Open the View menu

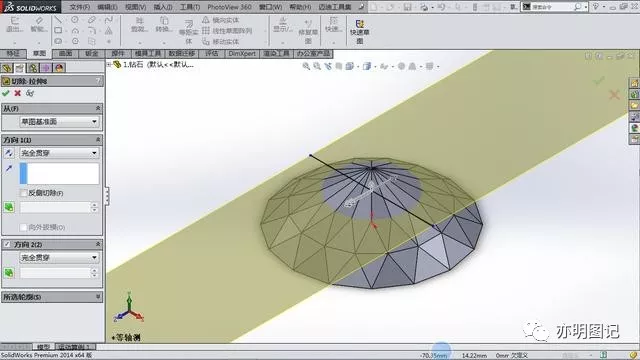(x=136, y=7)
